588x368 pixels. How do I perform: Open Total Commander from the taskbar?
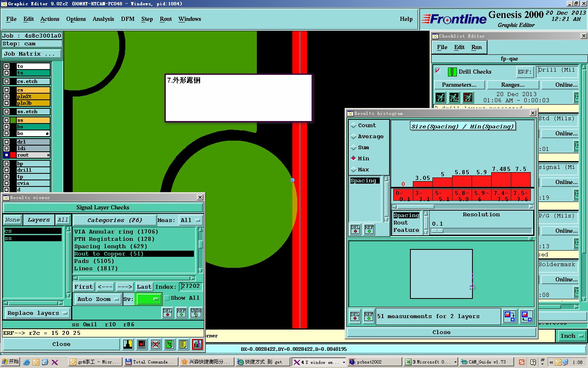150,362
